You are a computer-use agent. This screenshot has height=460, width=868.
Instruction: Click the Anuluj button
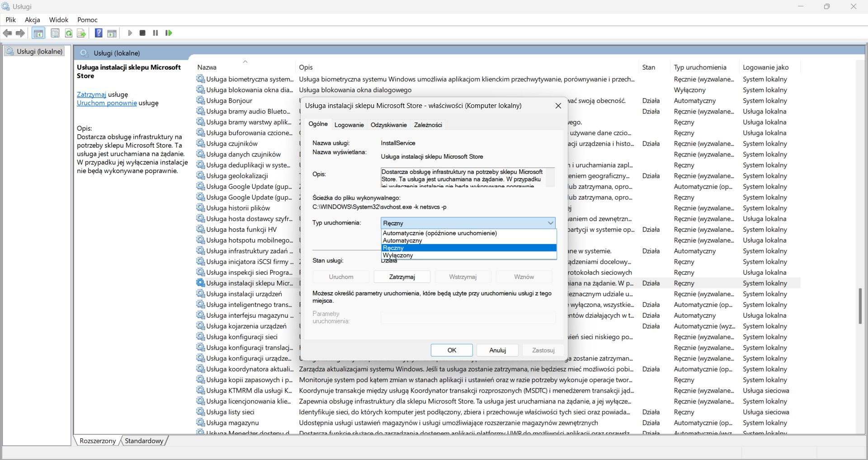pyautogui.click(x=497, y=350)
